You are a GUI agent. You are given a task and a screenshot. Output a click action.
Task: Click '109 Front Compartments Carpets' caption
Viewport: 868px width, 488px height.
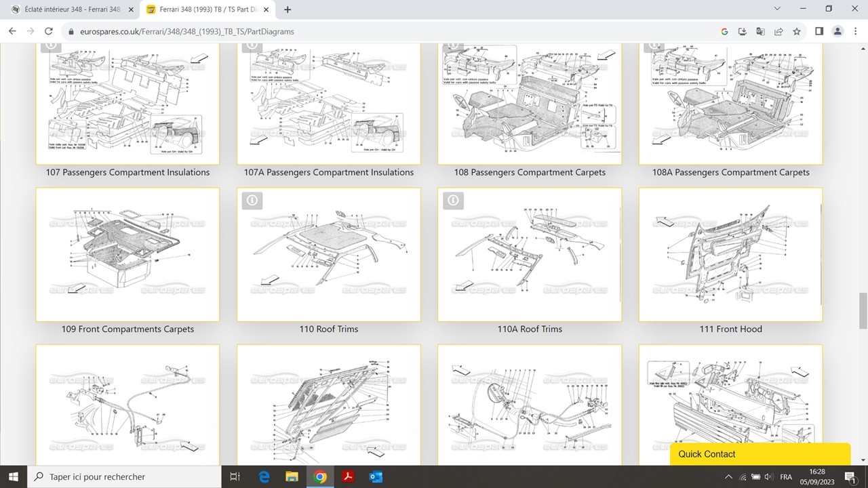[x=127, y=329]
